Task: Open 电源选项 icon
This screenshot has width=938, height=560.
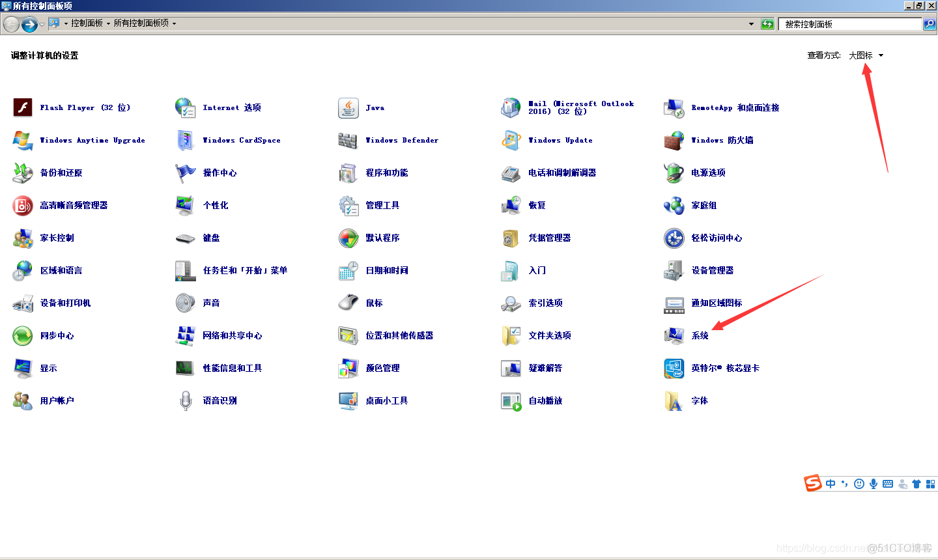Action: click(674, 173)
